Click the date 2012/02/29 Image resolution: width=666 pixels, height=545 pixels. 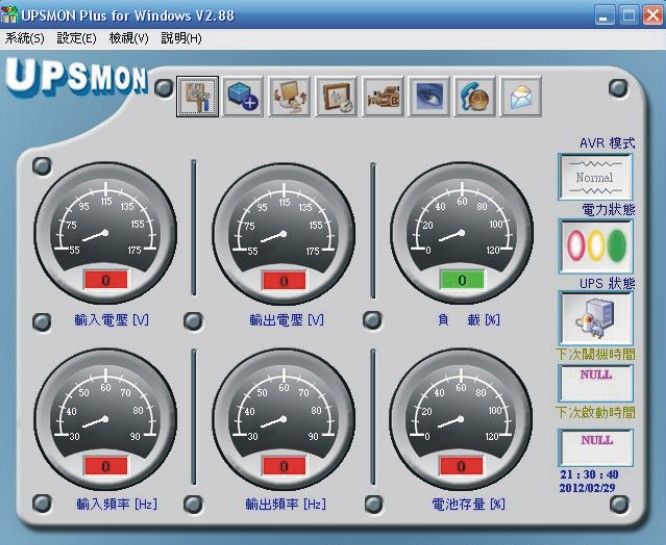click(587, 488)
